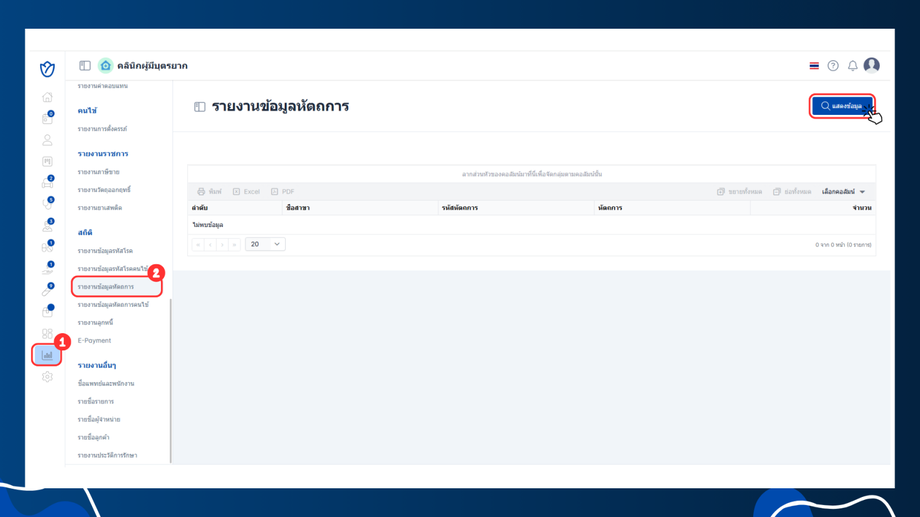Open the page size dropdown showing 20

pos(265,244)
